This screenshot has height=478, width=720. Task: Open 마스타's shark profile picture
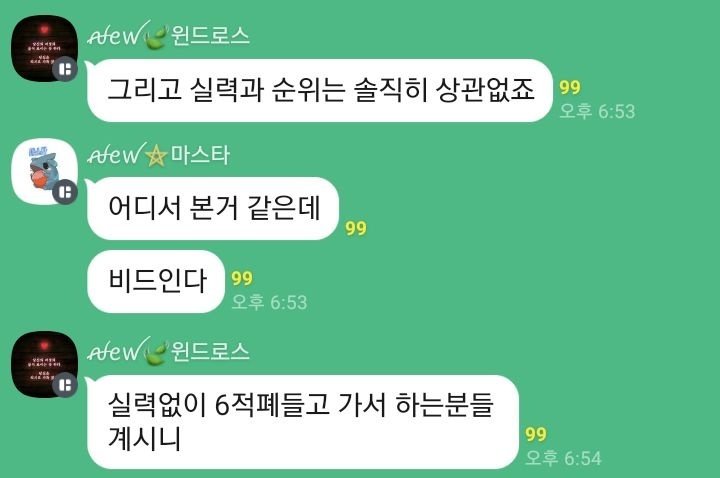[x=44, y=171]
